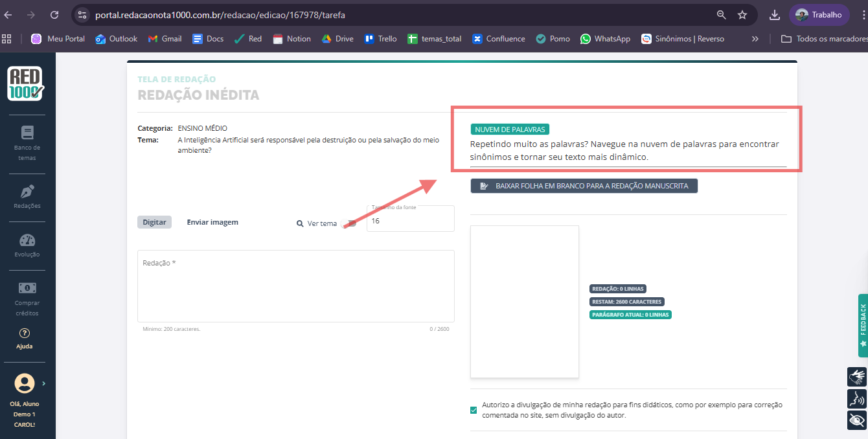
Task: Open Docs bookmark
Action: click(x=208, y=39)
